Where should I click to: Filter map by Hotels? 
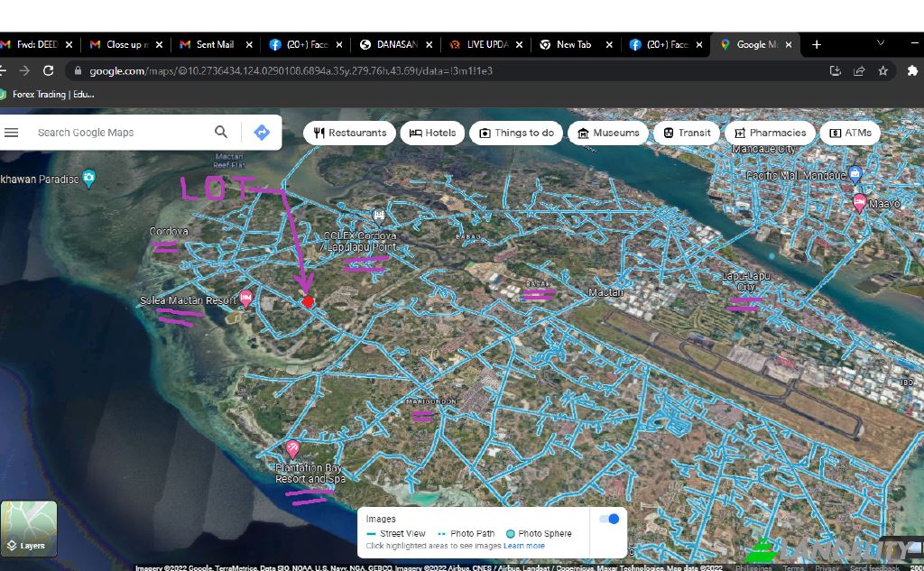pos(432,133)
